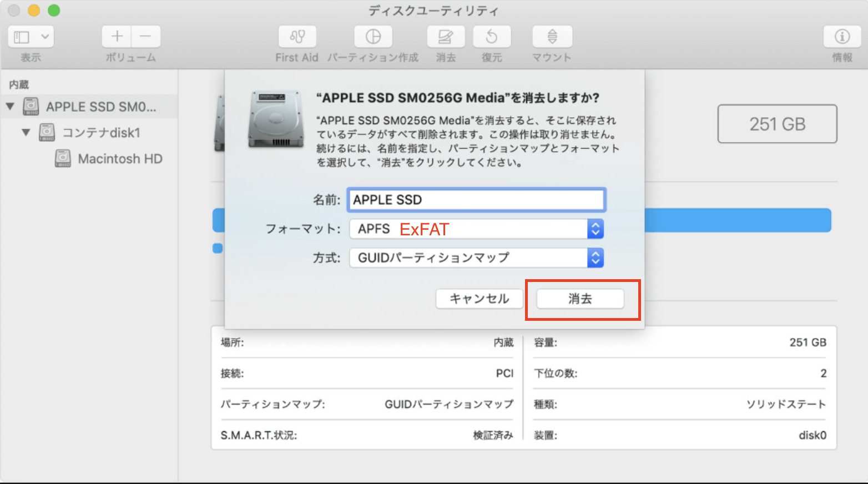The height and width of the screenshot is (484, 868).
Task: Add a volume with the plus icon
Action: (x=117, y=37)
